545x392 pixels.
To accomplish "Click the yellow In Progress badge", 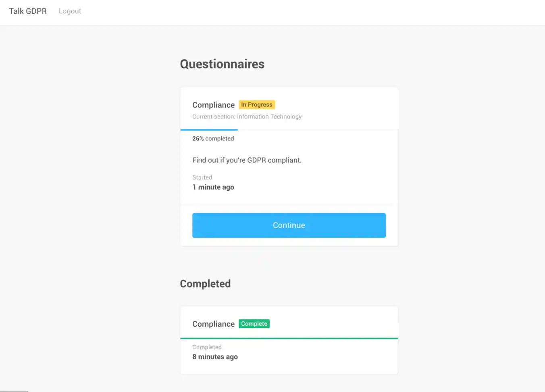I will (x=257, y=105).
